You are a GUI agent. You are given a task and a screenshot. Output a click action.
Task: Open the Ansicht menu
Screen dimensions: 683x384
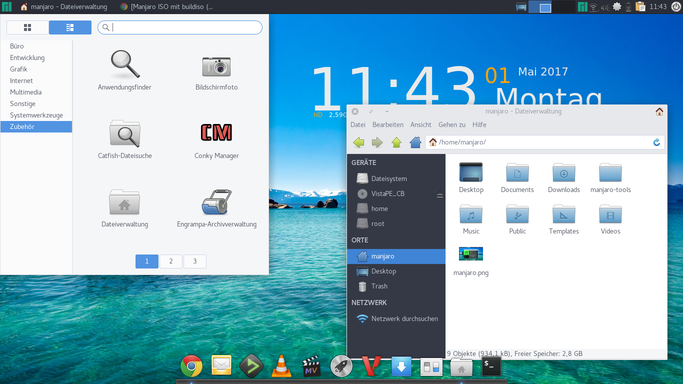coord(421,125)
